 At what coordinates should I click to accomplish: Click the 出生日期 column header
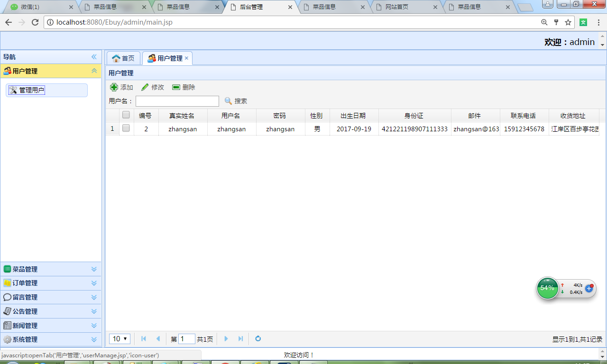click(353, 116)
